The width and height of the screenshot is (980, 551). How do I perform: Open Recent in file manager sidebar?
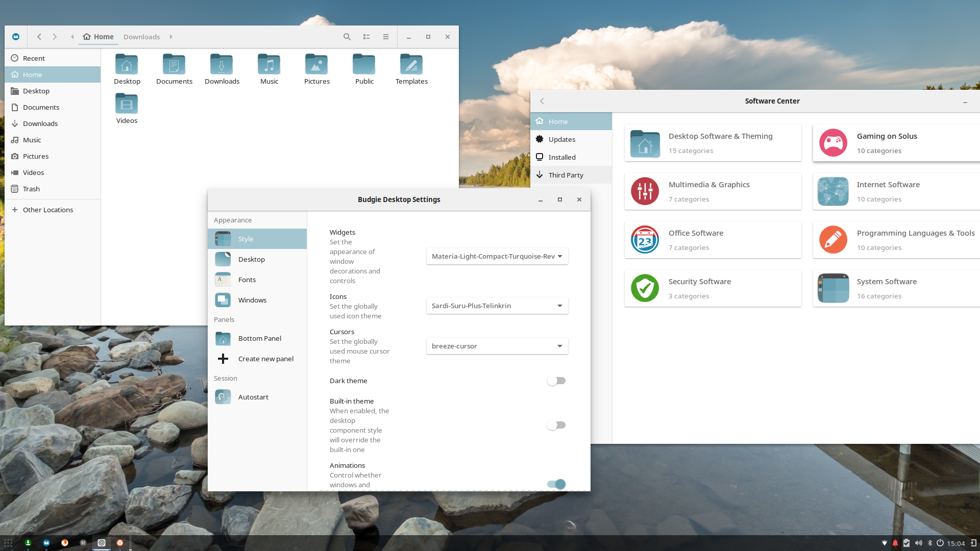pyautogui.click(x=53, y=58)
